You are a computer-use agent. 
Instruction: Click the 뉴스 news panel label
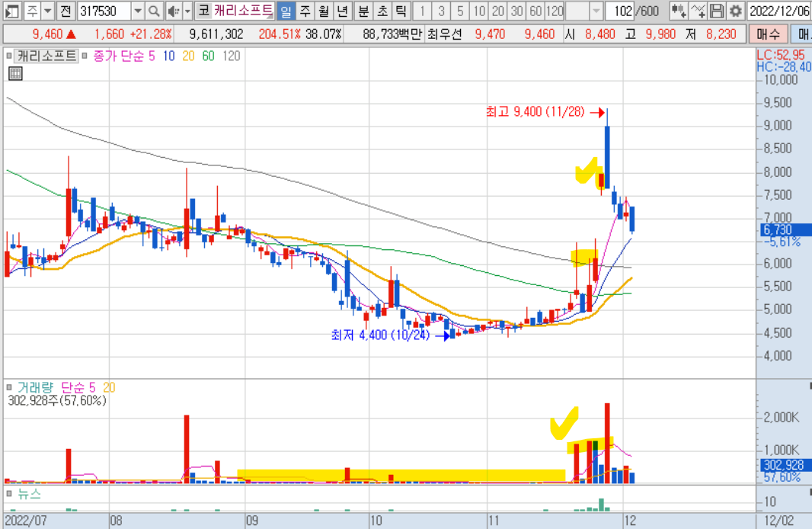pos(29,494)
